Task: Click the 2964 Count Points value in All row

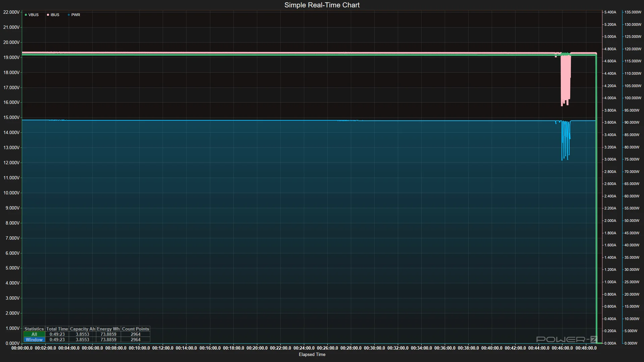Action: tap(136, 334)
